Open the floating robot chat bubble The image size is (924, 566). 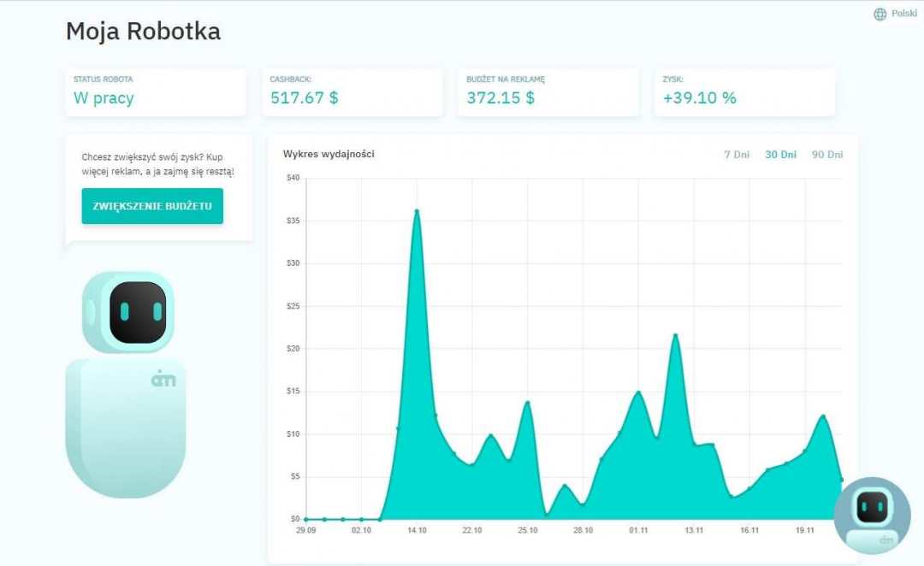(x=872, y=515)
